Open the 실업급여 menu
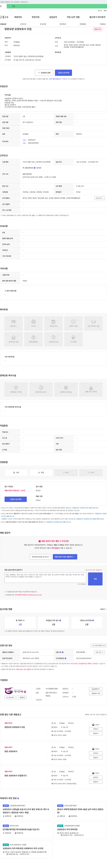 click(x=53, y=17)
